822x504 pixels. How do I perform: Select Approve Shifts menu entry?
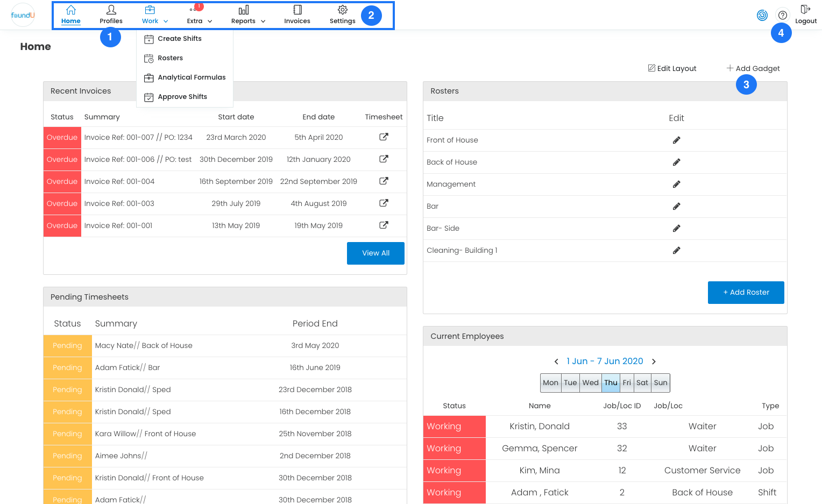182,97
